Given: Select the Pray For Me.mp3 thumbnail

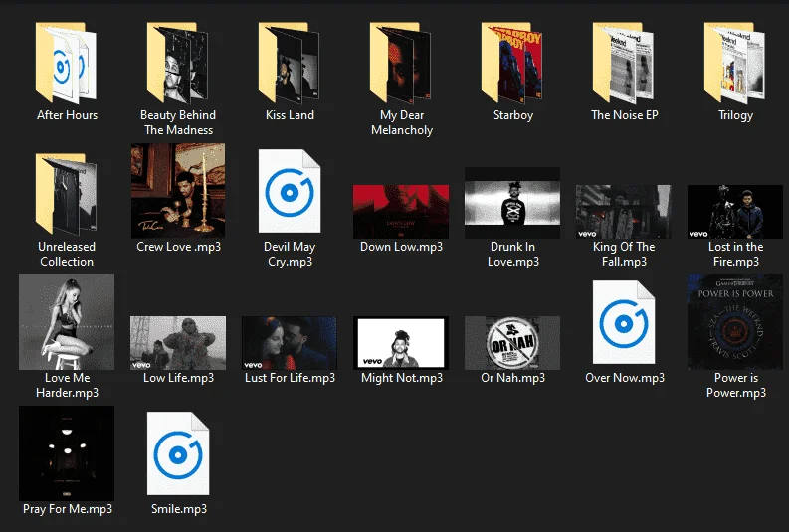Looking at the screenshot, I should [x=67, y=453].
